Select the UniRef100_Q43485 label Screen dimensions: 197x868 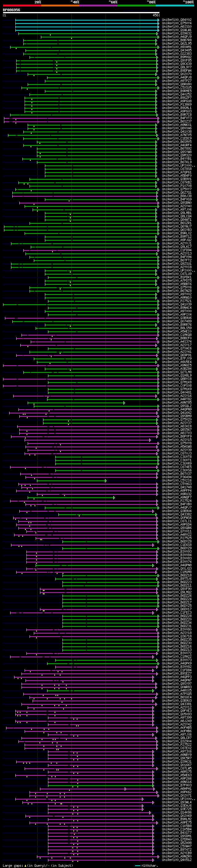[x=177, y=50]
